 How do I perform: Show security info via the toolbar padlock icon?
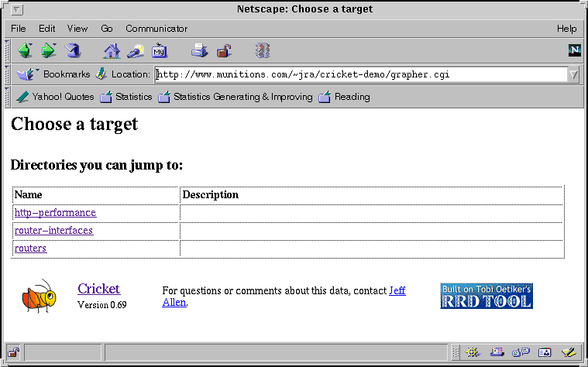click(x=224, y=51)
